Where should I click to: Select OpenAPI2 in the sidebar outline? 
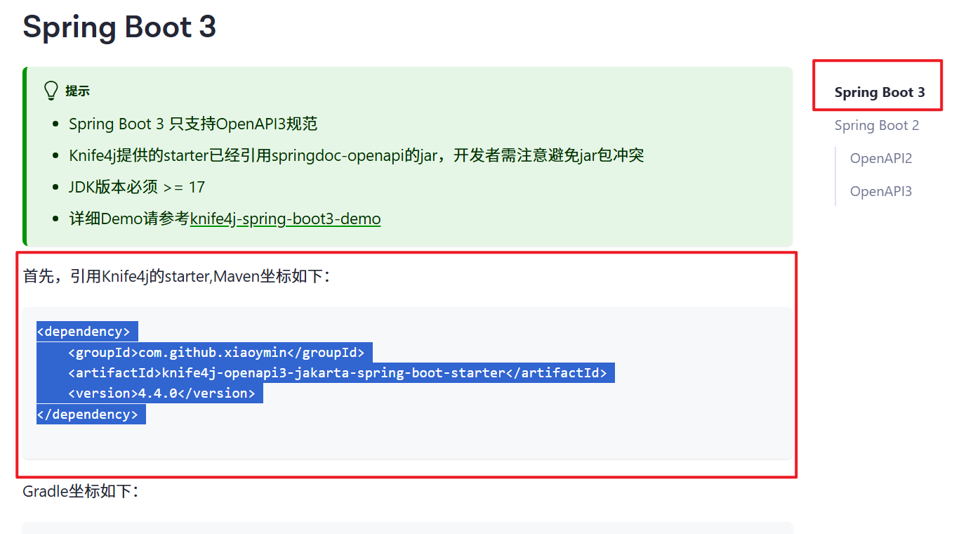881,158
